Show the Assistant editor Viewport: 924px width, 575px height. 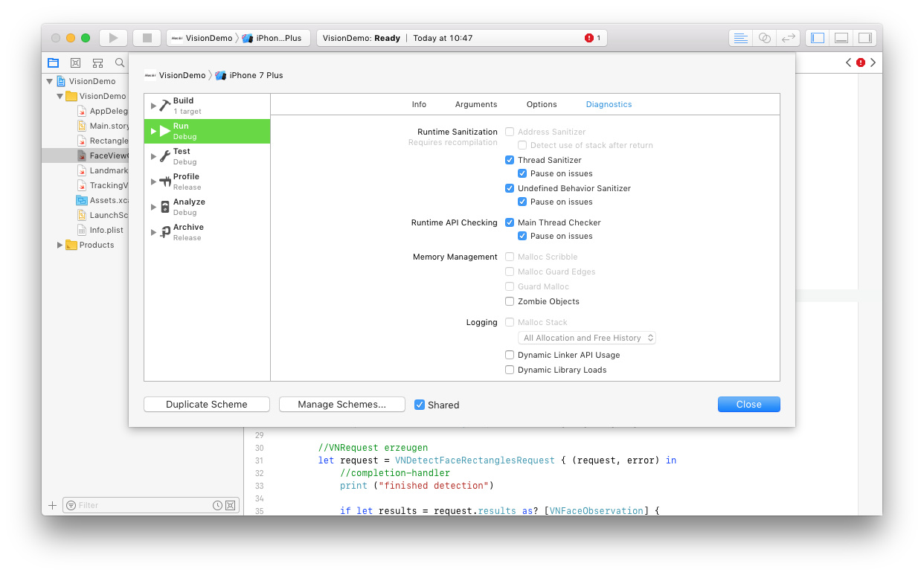click(764, 38)
